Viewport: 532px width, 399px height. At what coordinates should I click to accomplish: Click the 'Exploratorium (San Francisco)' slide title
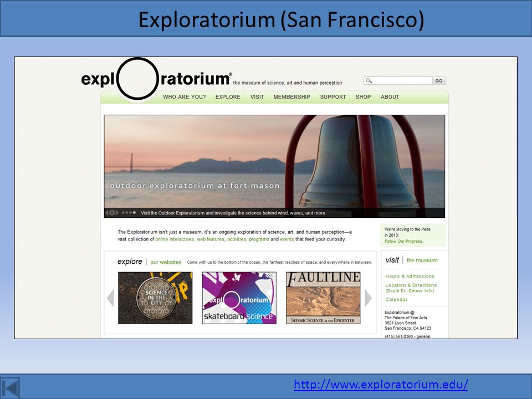click(282, 20)
